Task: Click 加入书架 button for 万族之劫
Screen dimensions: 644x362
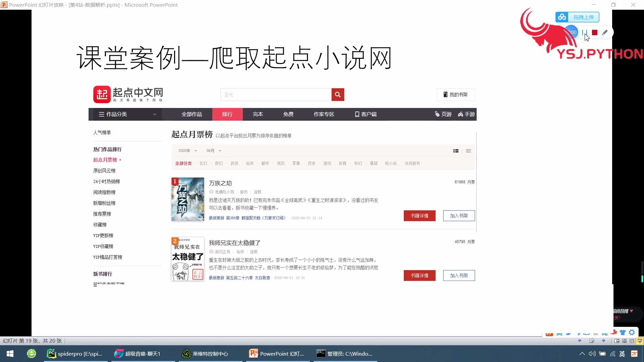Action: [459, 216]
